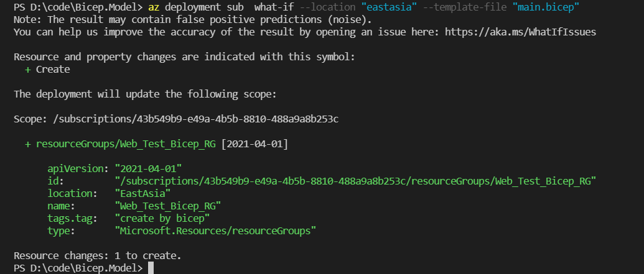Click the tags.tag value "create by bicep"
The width and height of the screenshot is (644, 274).
(x=162, y=218)
